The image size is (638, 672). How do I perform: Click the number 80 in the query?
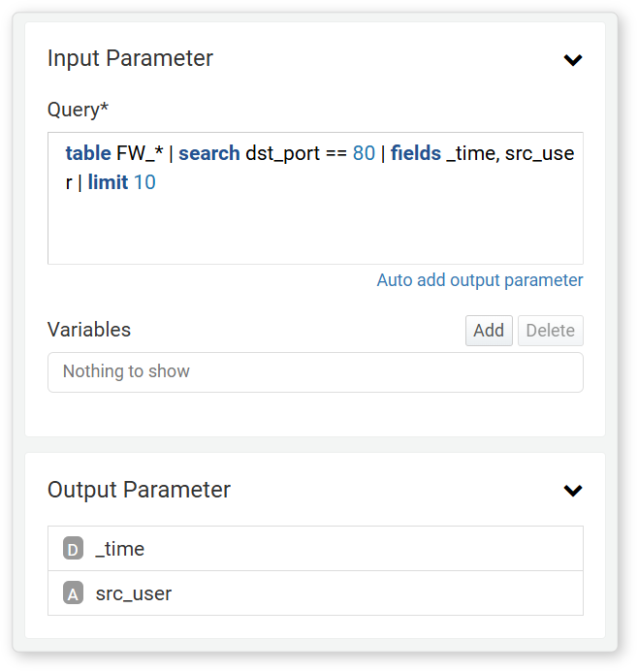tap(364, 153)
